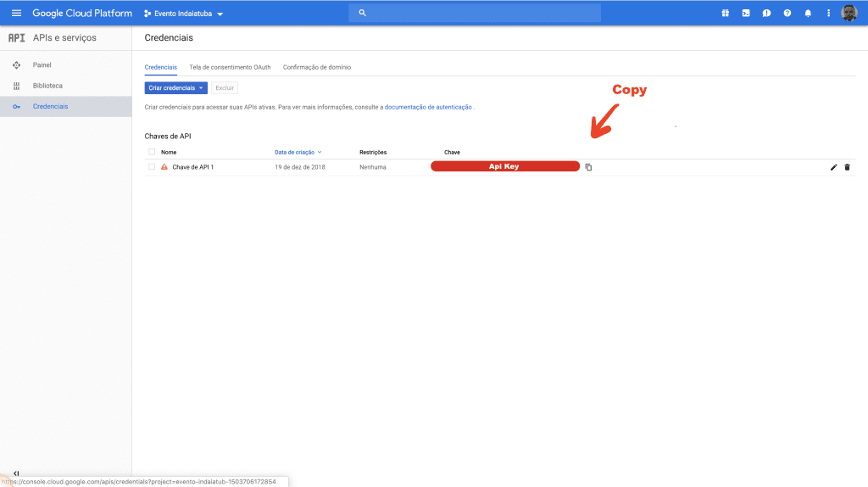Viewport: 868px width, 487px height.
Task: Select all API keys header checkbox
Action: pyautogui.click(x=152, y=152)
